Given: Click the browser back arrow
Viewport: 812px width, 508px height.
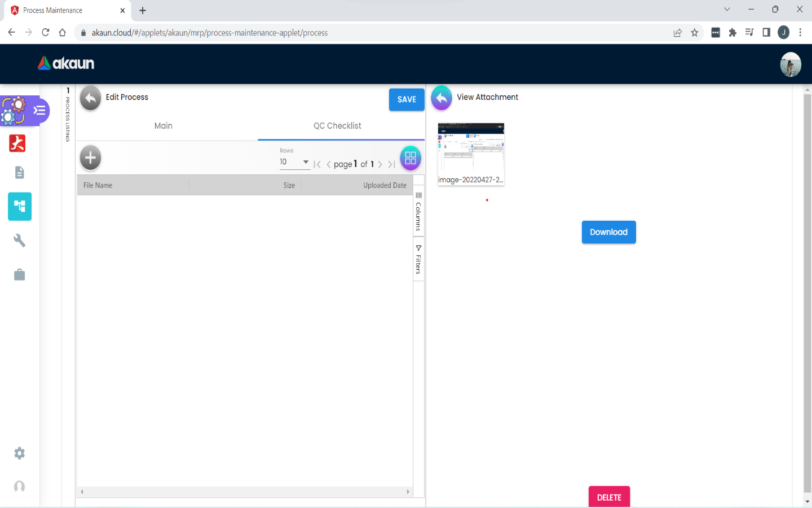Looking at the screenshot, I should tap(11, 32).
